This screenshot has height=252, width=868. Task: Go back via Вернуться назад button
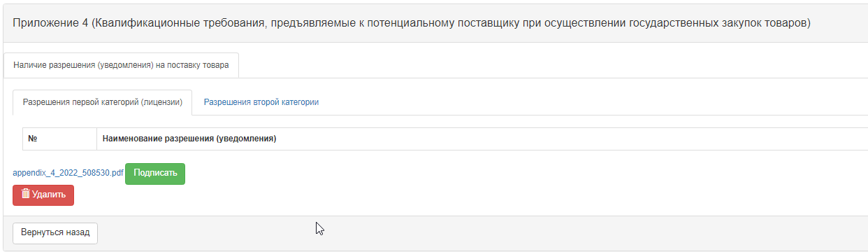pyautogui.click(x=55, y=232)
